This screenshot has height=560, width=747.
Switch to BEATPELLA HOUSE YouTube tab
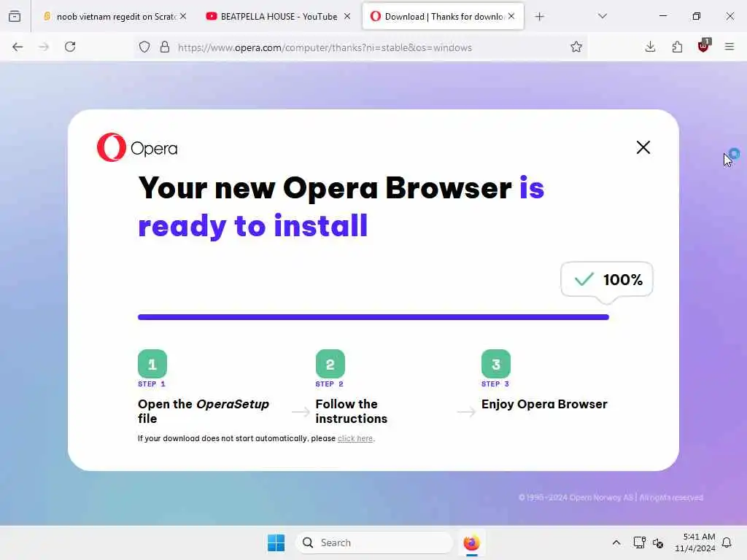click(x=279, y=17)
